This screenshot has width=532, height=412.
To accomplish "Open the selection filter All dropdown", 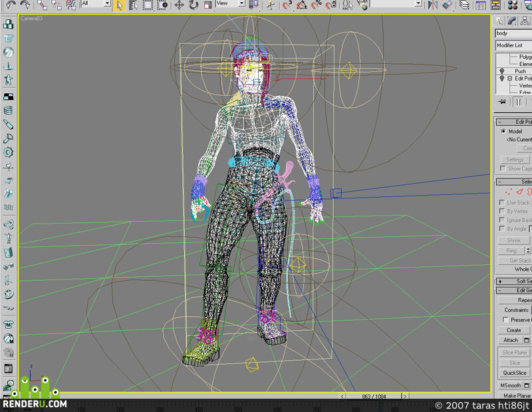I will tap(96, 3).
